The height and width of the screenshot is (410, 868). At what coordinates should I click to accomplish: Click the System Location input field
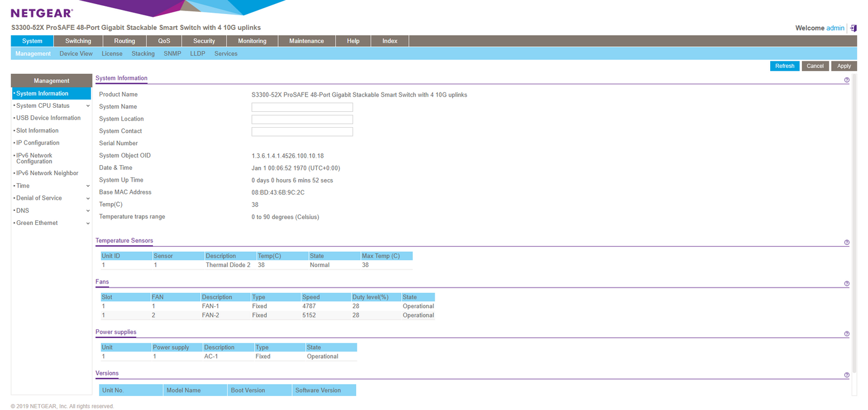coord(302,119)
